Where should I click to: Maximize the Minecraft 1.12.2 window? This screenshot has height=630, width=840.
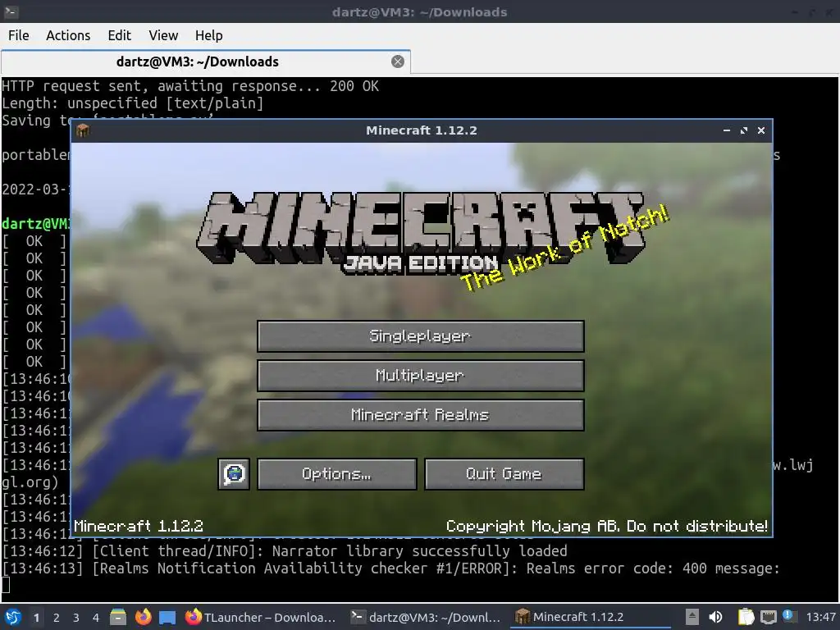(x=743, y=130)
